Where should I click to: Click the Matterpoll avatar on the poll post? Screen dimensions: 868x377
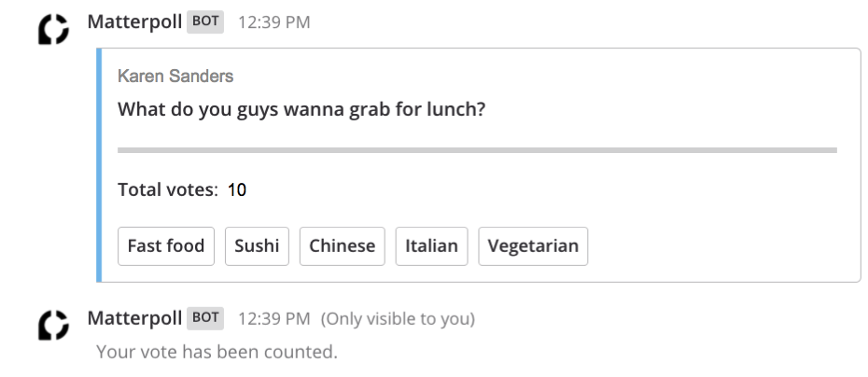tap(53, 31)
